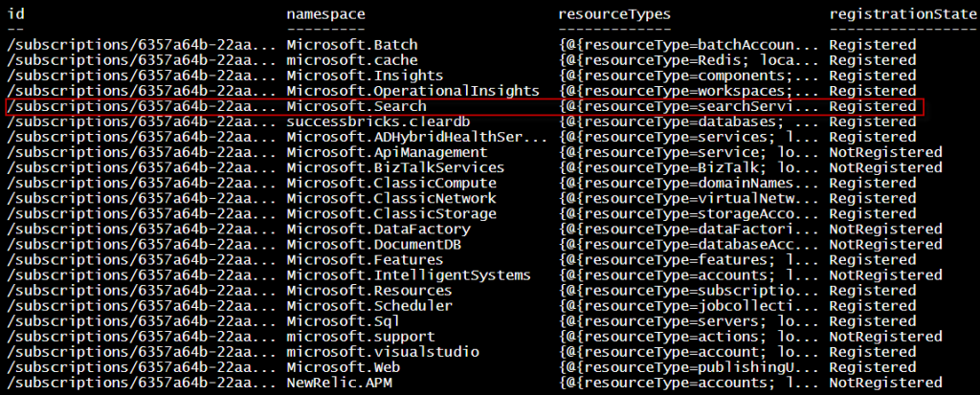Click the 'resourceTypes' column header
Screen dimensions: 980x395
tap(614, 14)
